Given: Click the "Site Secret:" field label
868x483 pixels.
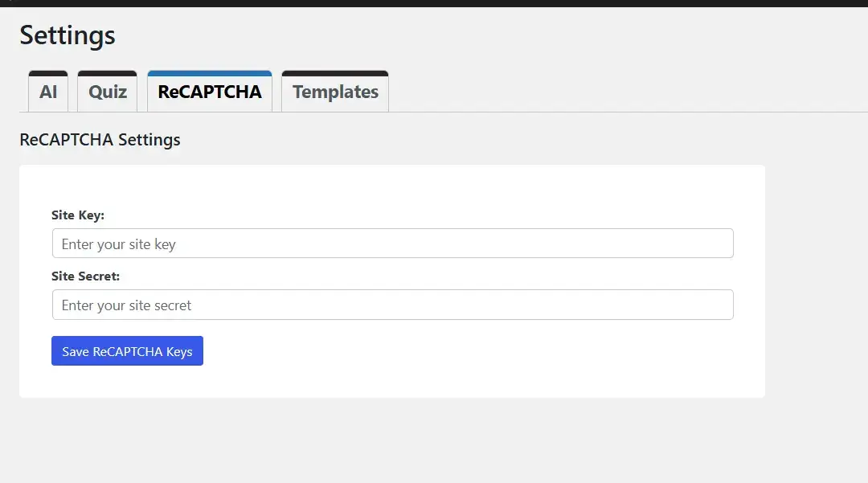Looking at the screenshot, I should 85,276.
